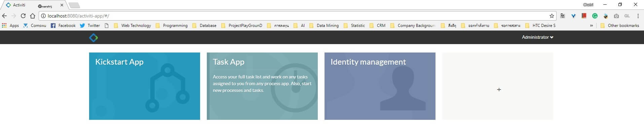Click the address bar URL field
644x138 pixels.
coord(269,16)
